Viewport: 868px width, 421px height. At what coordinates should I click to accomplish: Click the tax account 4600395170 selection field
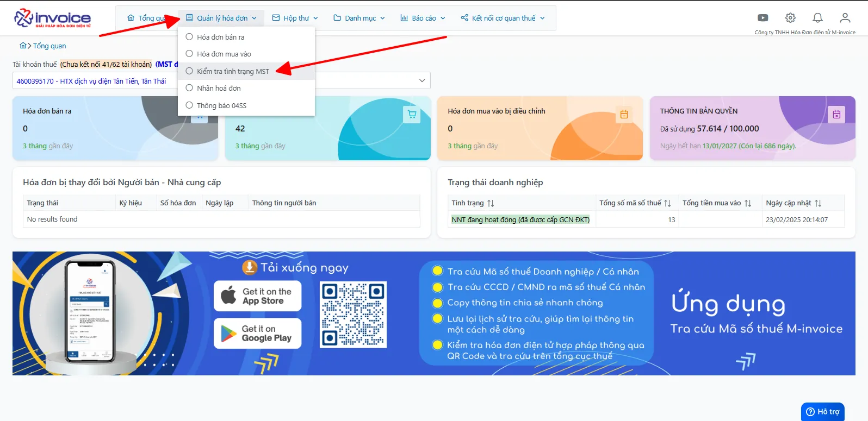click(221, 80)
